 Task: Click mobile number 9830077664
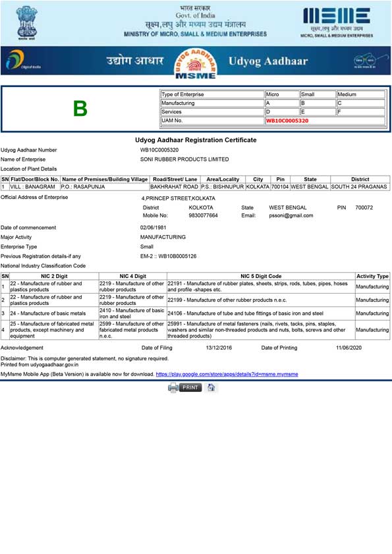[203, 215]
